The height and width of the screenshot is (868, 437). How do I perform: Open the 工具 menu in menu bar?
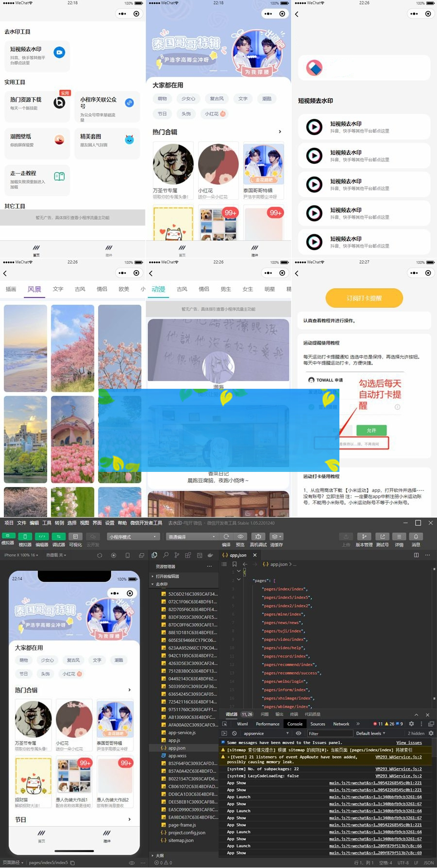tap(47, 523)
